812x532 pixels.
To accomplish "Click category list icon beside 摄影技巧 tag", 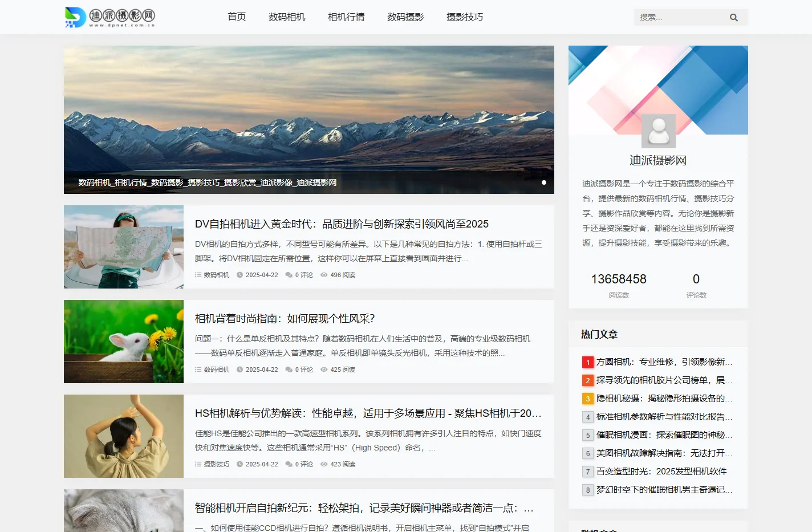I will (x=198, y=464).
